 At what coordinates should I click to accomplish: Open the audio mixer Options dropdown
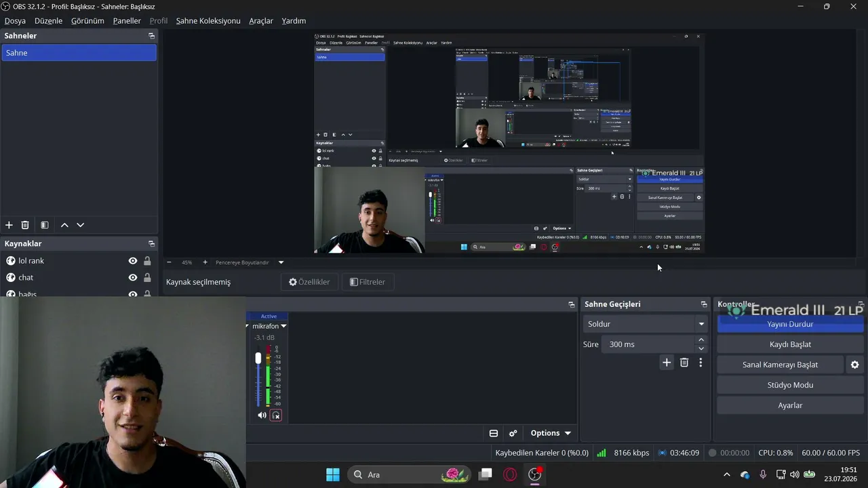point(551,433)
